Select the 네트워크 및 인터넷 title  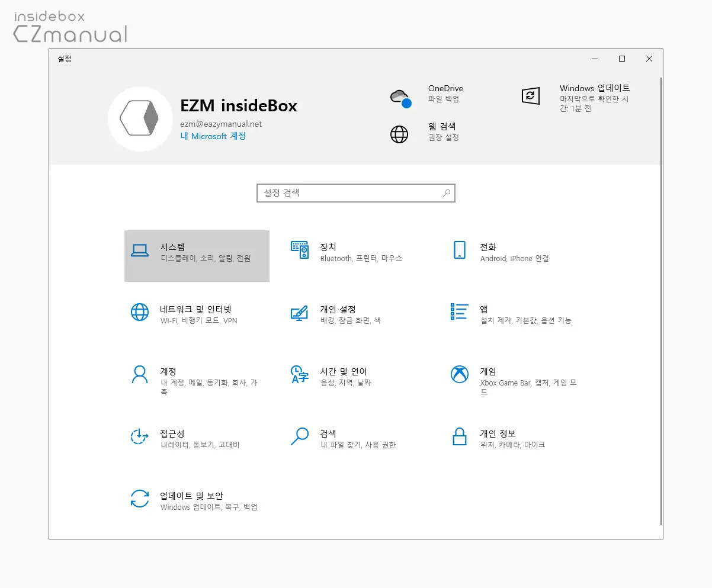[x=195, y=309]
